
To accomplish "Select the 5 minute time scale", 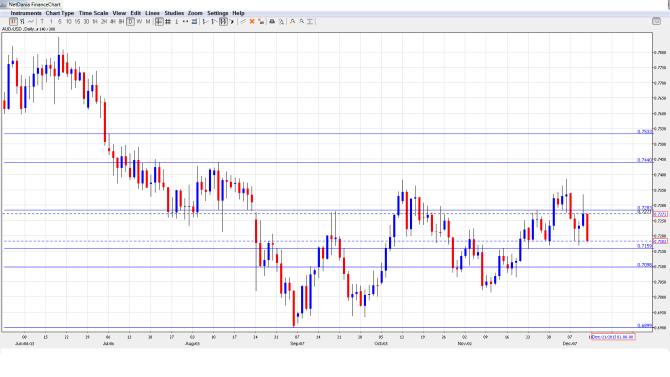I will [59, 21].
